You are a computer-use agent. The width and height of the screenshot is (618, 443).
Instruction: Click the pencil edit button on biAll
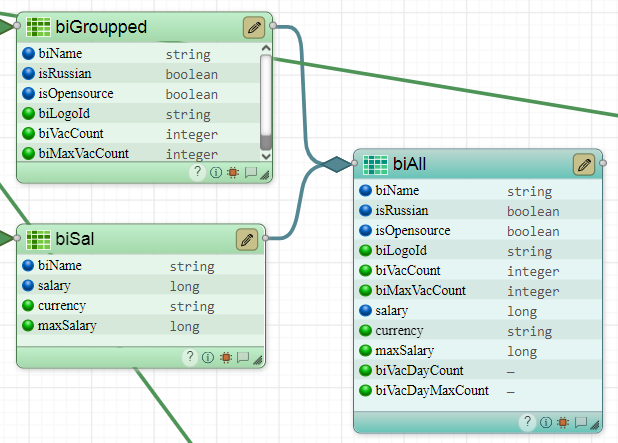coord(584,164)
